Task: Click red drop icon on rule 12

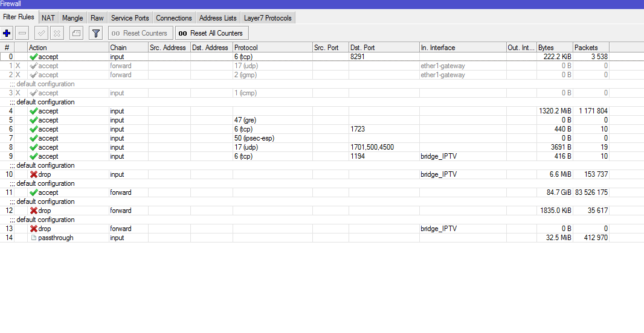Action: 34,211
